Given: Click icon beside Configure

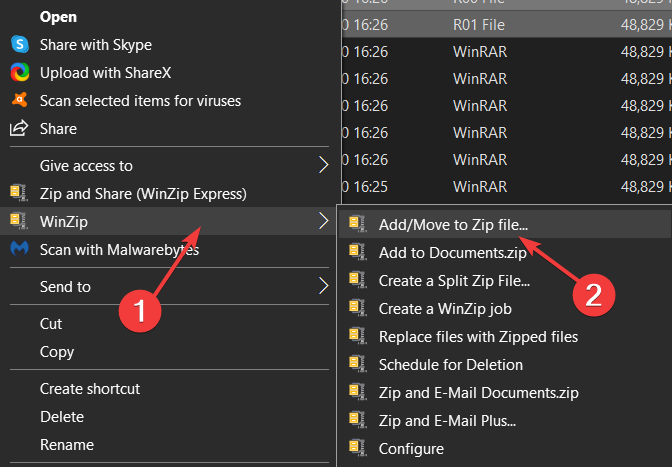Looking at the screenshot, I should 357,448.
